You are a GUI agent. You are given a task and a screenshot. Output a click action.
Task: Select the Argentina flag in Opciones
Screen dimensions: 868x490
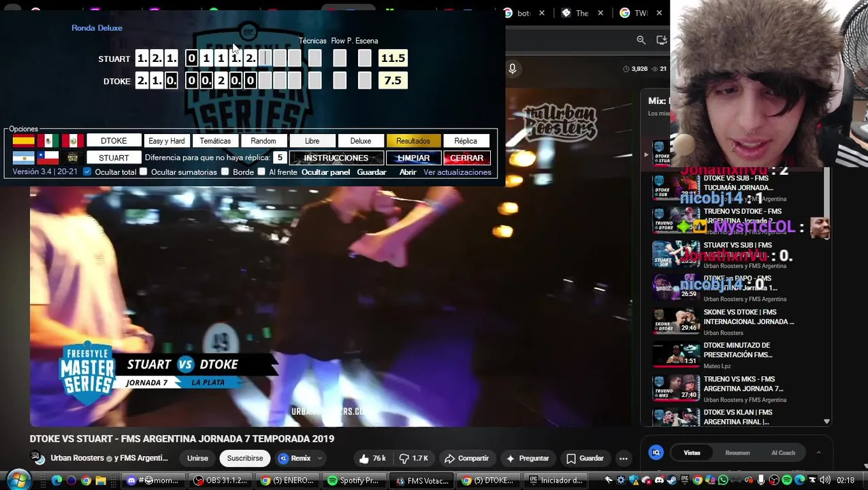click(23, 158)
